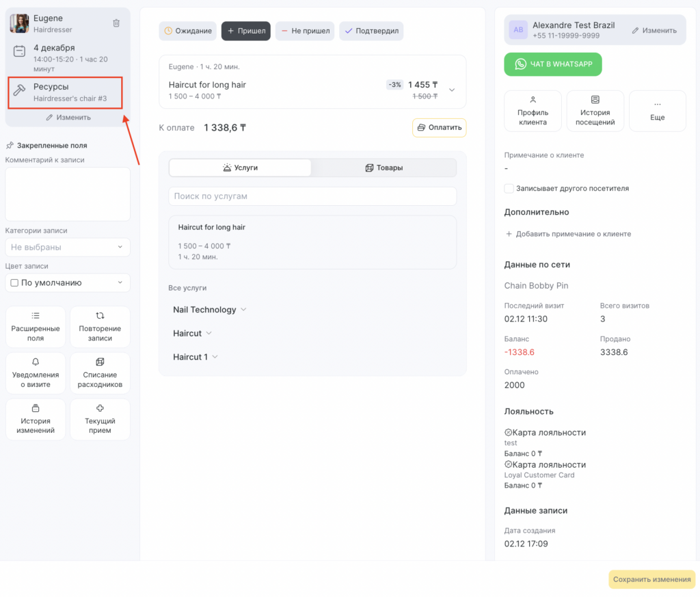700x597 pixels.
Task: Expand the Nail Technology service group
Action: click(209, 310)
